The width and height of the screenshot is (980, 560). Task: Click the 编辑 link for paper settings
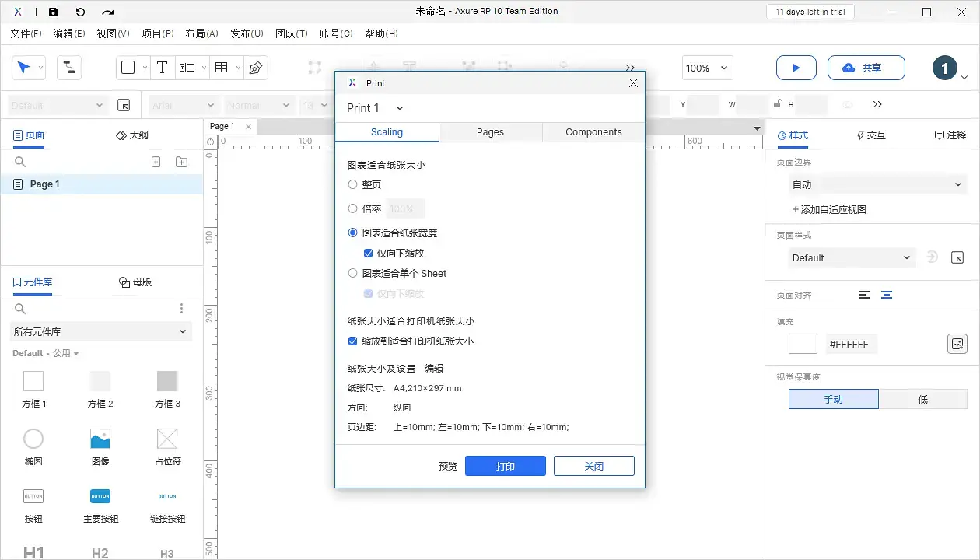point(434,368)
